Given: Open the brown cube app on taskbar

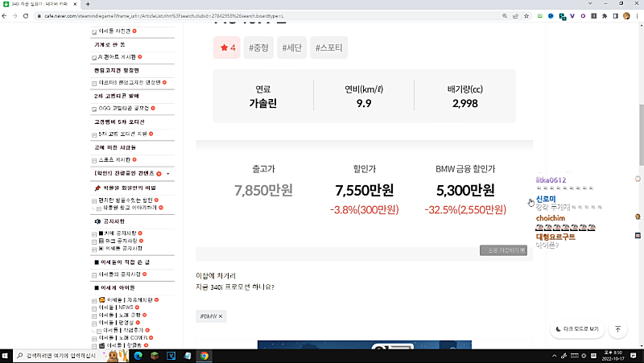Looking at the screenshot, I should tap(155, 356).
